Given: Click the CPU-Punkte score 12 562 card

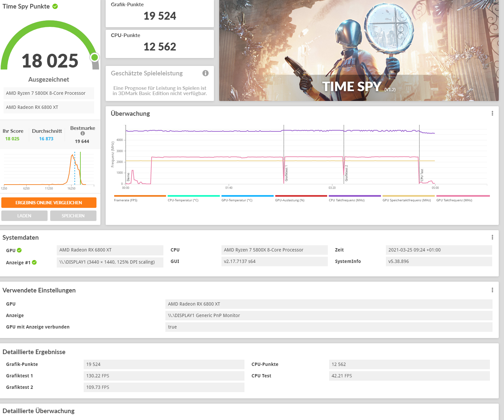Looking at the screenshot, I should tap(160, 44).
